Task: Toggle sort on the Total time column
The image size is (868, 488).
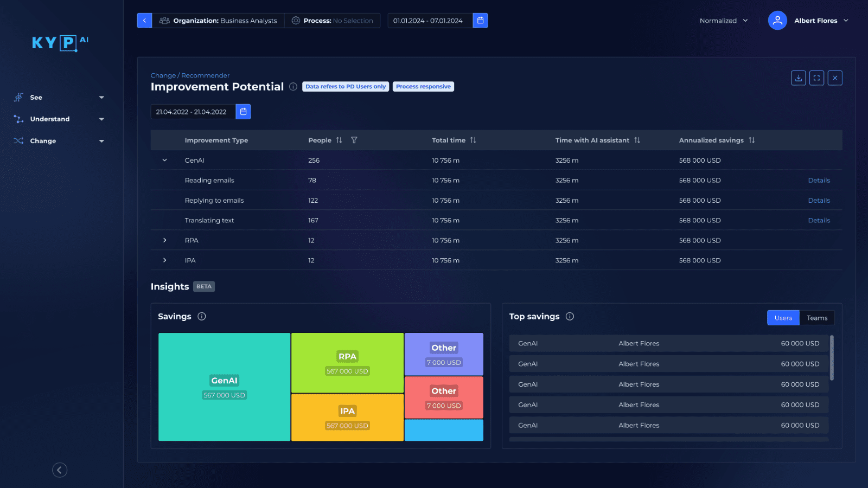Action: tap(474, 140)
